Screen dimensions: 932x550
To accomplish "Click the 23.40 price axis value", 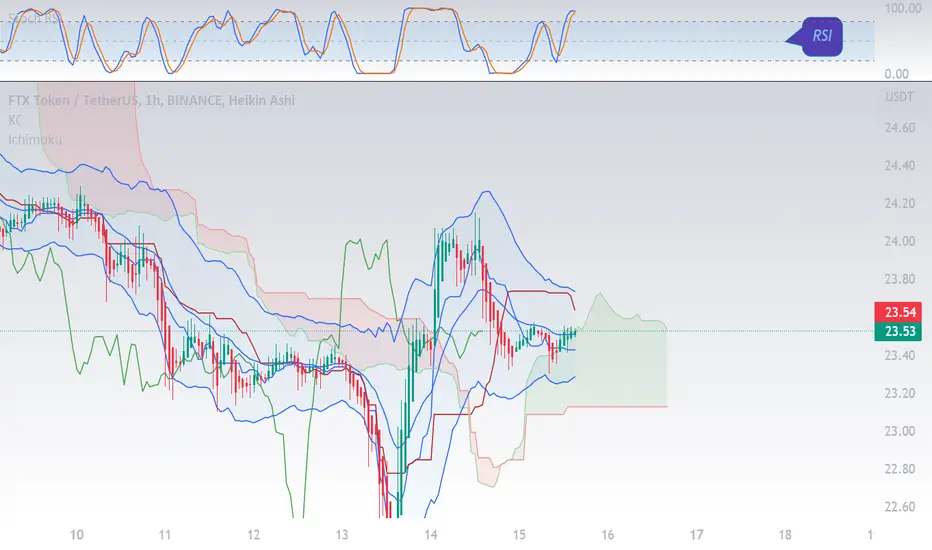I will [x=899, y=356].
